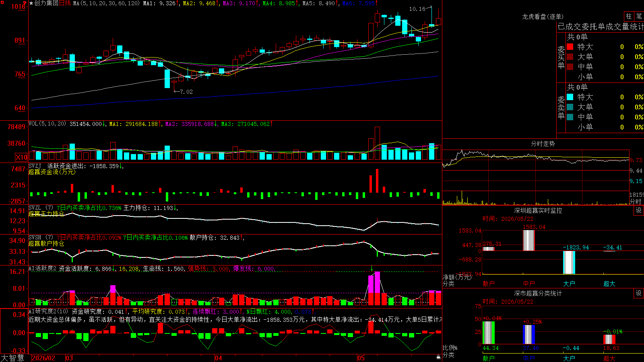Screen dimensions: 644x362
Task: Click the teal 大单 swatch in 委卖单
Action: [570, 107]
